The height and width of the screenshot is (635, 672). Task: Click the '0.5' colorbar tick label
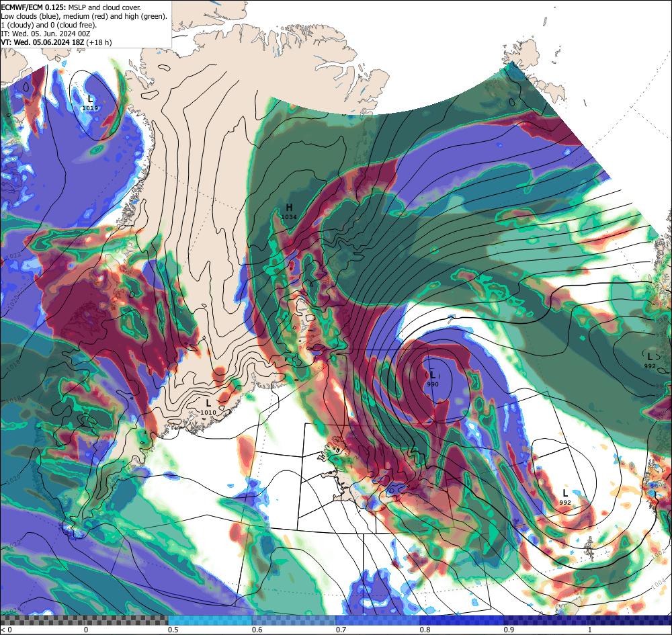pos(173,630)
